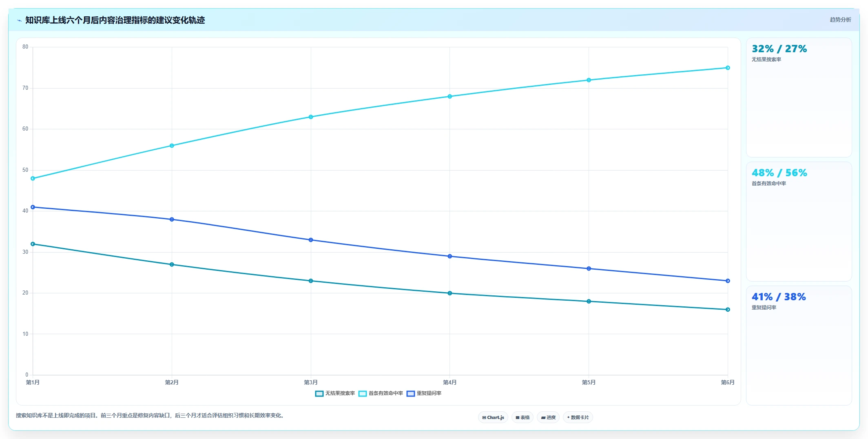Click the chart title 知识库上线六个月后内容治理指标的建议变化轨迹
The height and width of the screenshot is (439, 868).
115,20
